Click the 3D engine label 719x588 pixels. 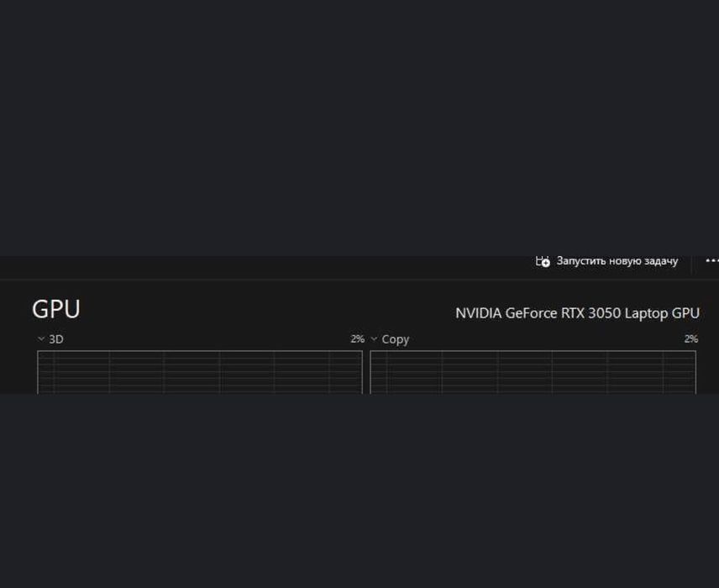pyautogui.click(x=56, y=339)
